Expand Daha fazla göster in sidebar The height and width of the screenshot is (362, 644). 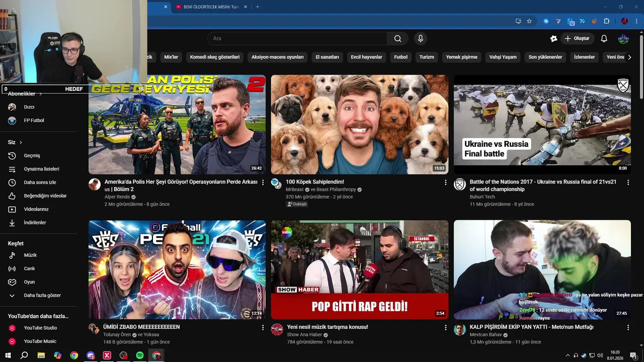[x=43, y=296]
